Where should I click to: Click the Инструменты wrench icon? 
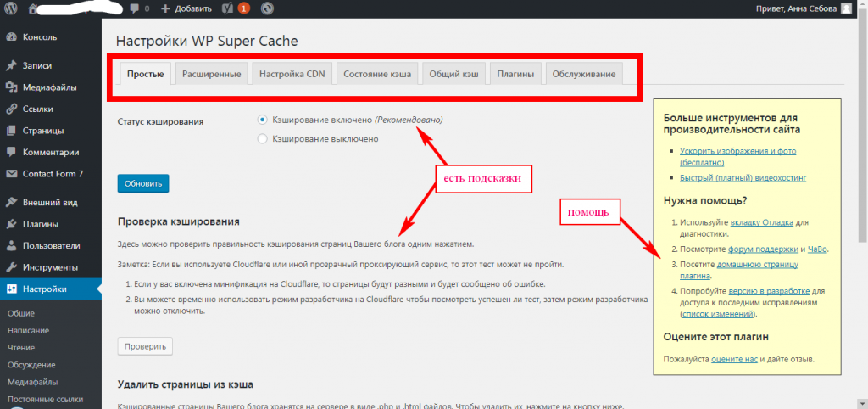[11, 267]
